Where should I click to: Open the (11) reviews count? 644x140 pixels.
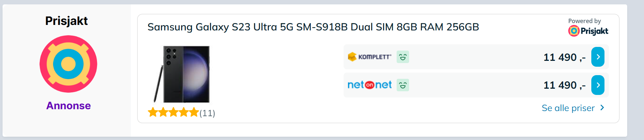pyautogui.click(x=207, y=113)
